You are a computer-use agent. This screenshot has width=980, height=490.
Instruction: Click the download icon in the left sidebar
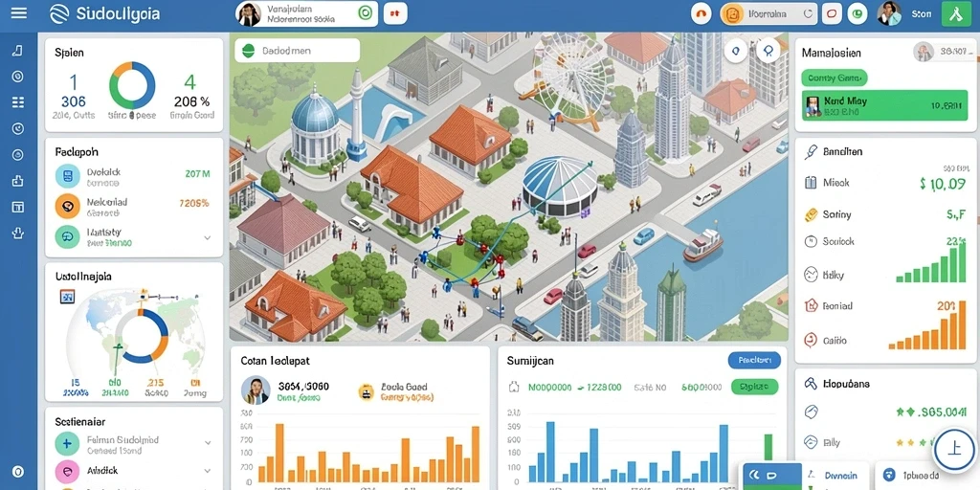click(x=17, y=234)
